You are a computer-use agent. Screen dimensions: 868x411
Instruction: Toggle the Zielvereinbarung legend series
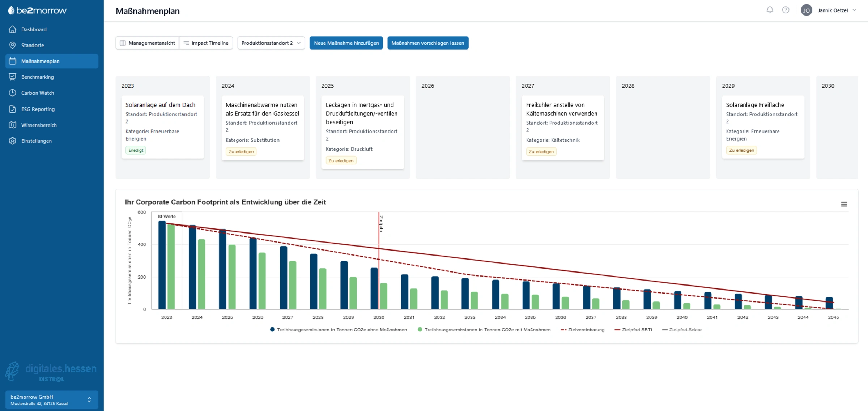tap(586, 330)
